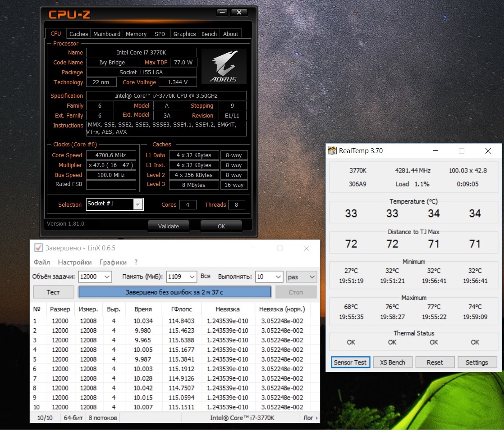This screenshot has width=504, height=431.
Task: Click the RealTemp title bar icon
Action: tap(332, 150)
